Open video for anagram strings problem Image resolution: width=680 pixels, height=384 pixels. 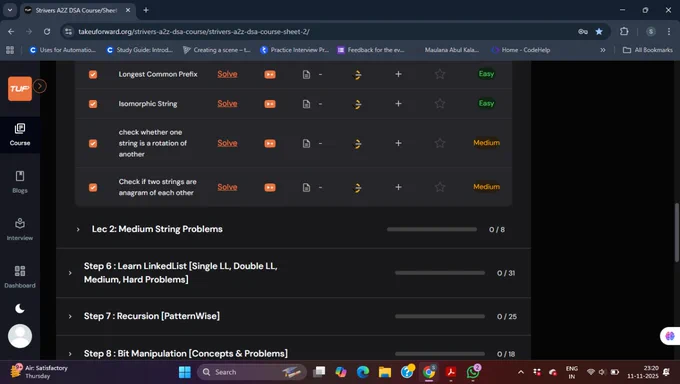tap(270, 187)
